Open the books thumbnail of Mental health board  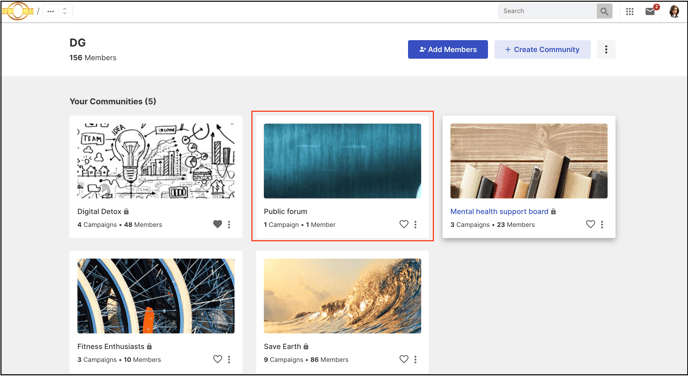[x=529, y=161]
